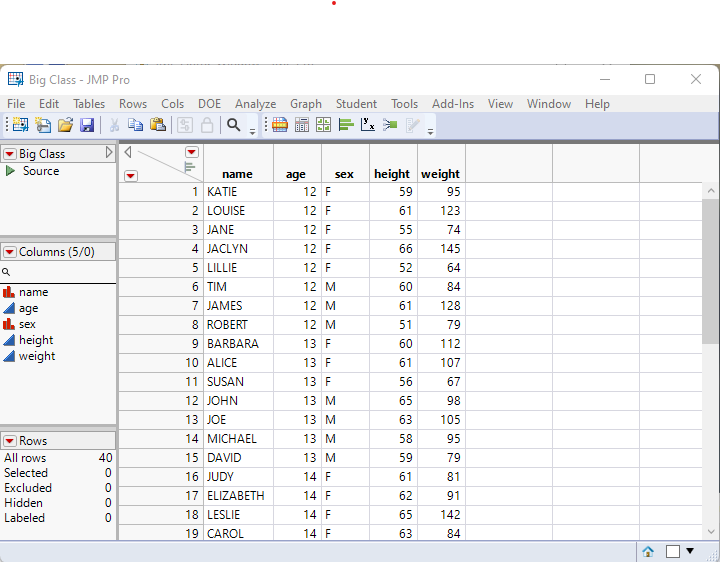Open the Columns red triangle menu
Viewport: 720px width, 562px height.
coord(10,252)
